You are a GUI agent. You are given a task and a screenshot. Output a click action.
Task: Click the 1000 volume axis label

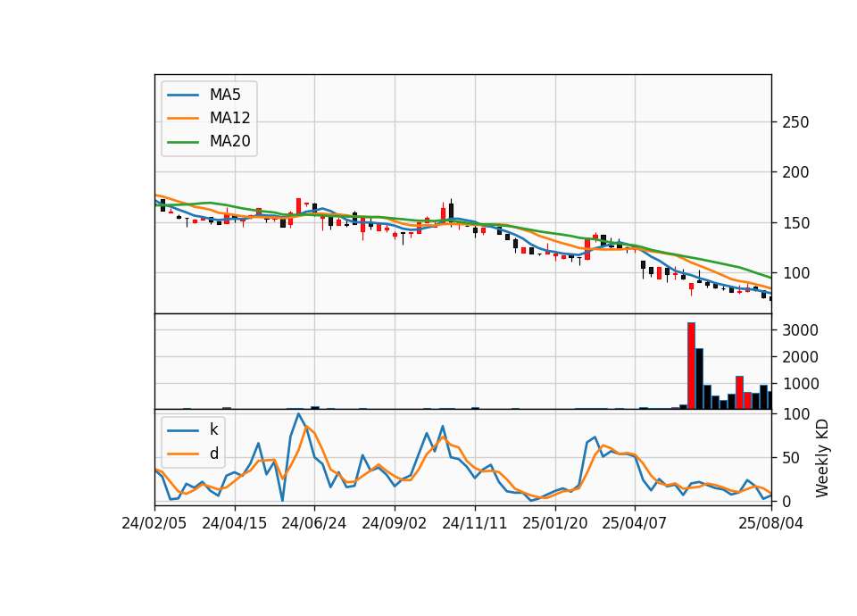(x=800, y=384)
